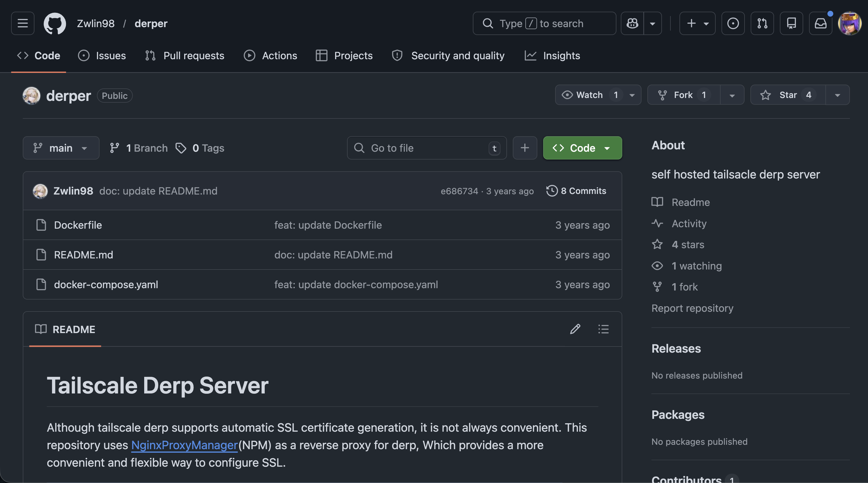
Task: Open the global pull requests icon in header
Action: click(762, 23)
